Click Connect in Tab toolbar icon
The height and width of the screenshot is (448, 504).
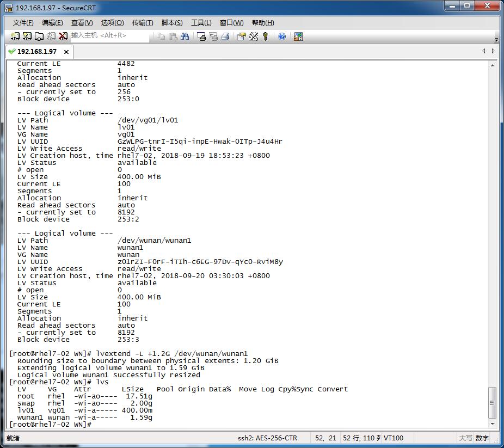[39, 36]
